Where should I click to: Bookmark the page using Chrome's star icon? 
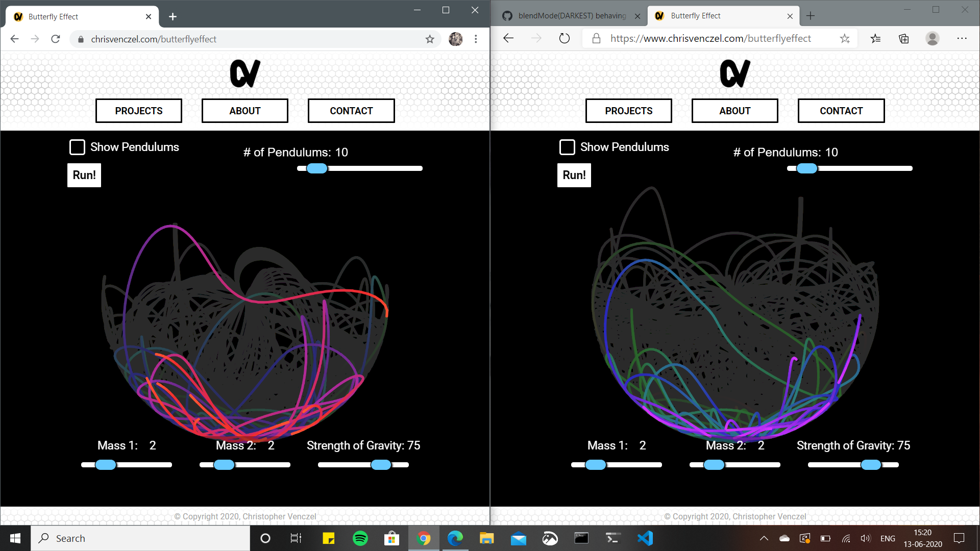tap(429, 39)
